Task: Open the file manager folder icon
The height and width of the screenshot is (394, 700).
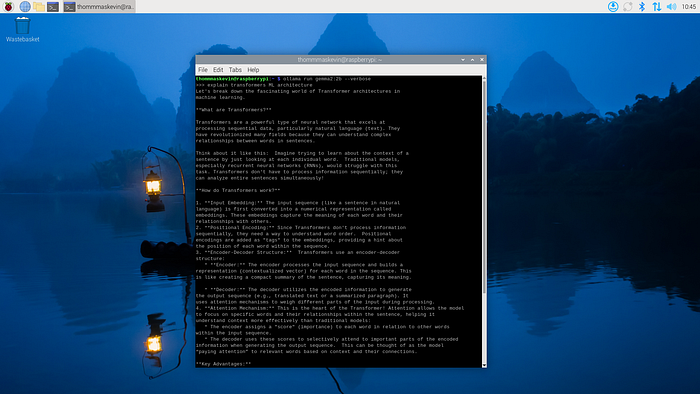Action: point(39,7)
